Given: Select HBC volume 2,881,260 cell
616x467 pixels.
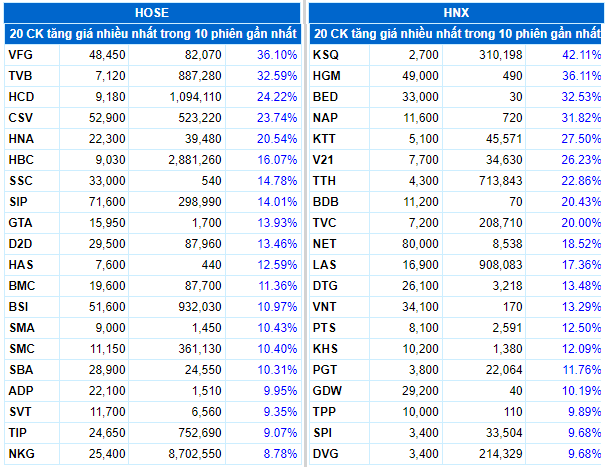Looking at the screenshot, I should pyautogui.click(x=195, y=160).
